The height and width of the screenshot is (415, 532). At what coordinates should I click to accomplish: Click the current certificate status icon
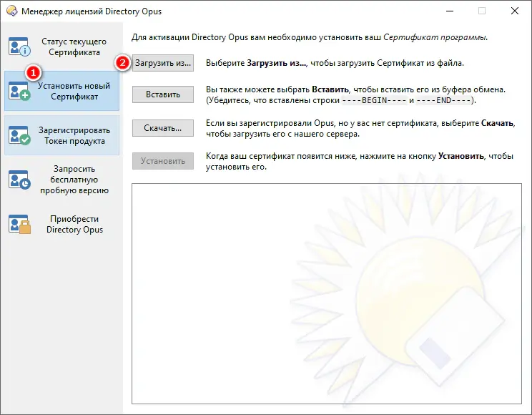[19, 47]
